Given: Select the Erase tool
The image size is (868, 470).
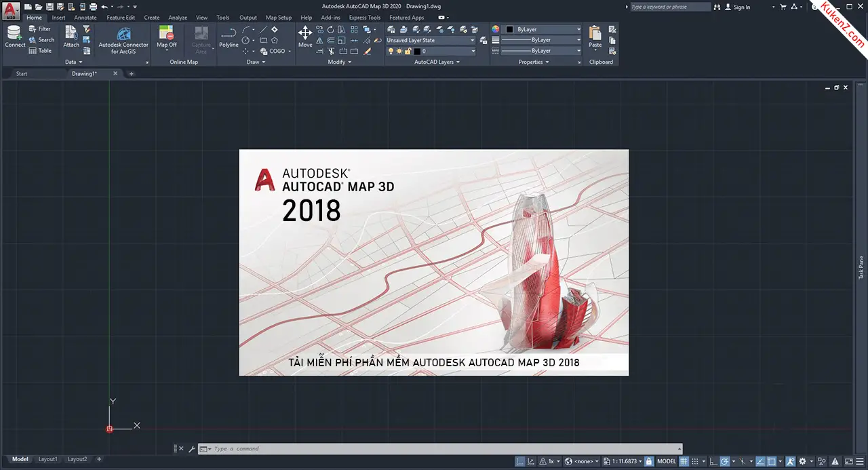Looking at the screenshot, I should point(367,52).
